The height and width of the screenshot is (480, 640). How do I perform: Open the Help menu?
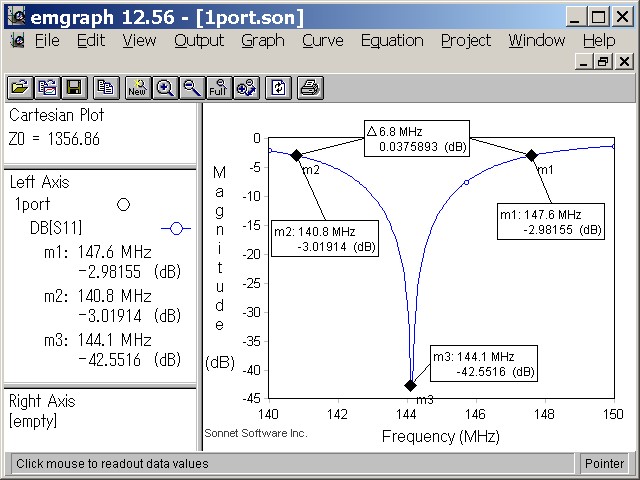(x=599, y=40)
